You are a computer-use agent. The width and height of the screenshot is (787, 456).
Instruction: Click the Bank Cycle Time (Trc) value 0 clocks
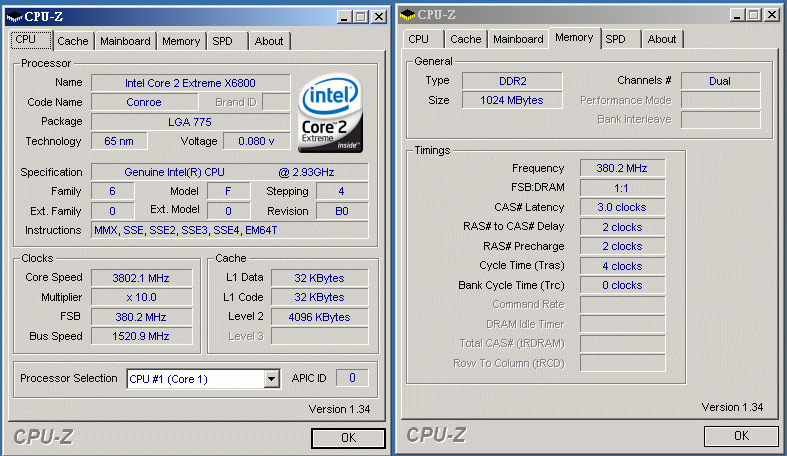(x=622, y=285)
